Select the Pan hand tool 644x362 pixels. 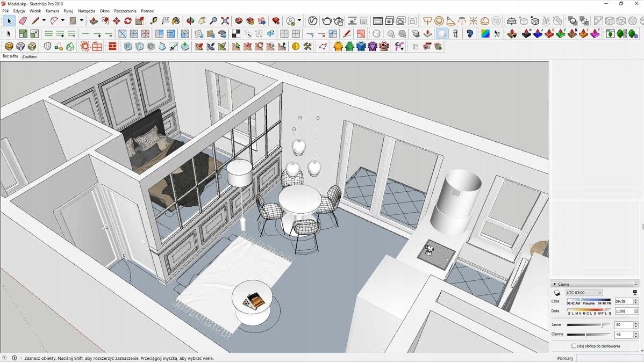(202, 20)
